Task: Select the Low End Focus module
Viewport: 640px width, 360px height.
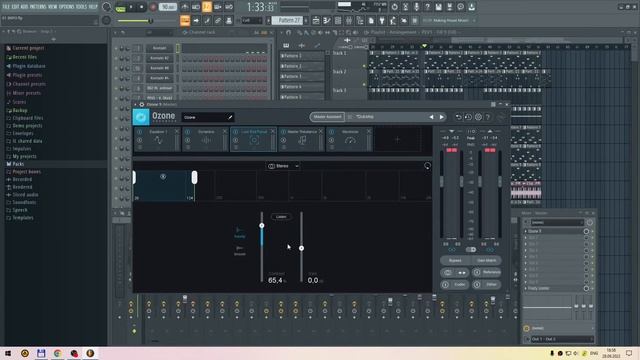Action: (253, 139)
